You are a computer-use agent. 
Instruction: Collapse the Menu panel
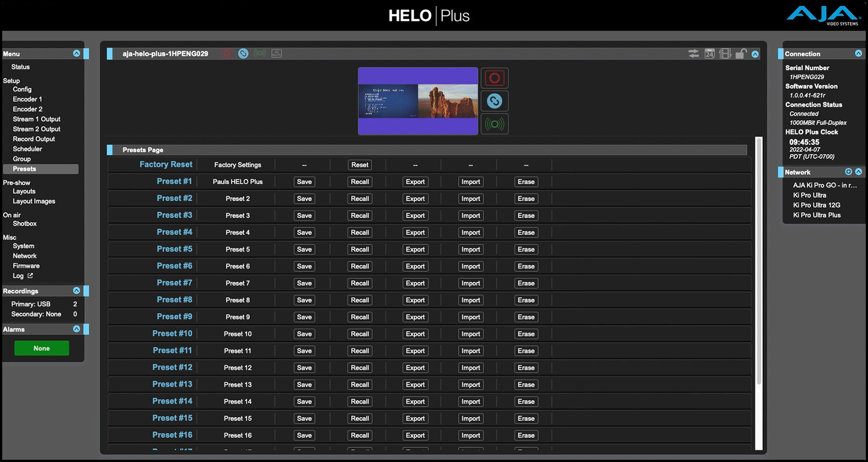tap(77, 54)
